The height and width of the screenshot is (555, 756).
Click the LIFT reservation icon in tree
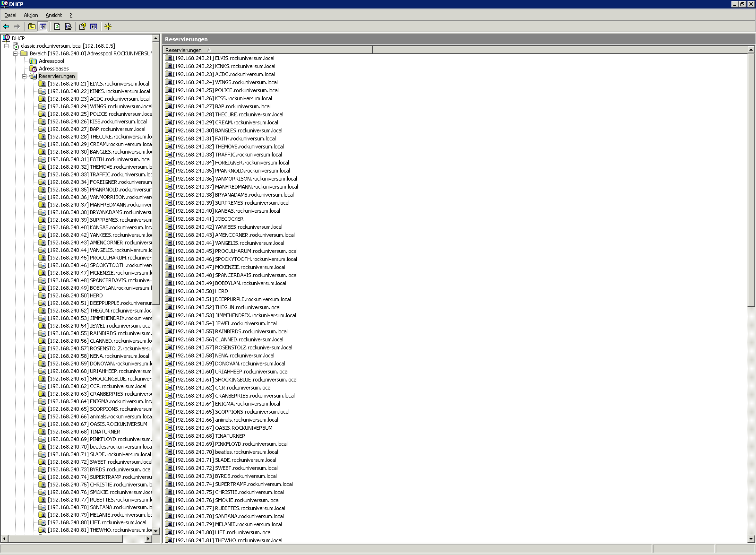(x=42, y=522)
